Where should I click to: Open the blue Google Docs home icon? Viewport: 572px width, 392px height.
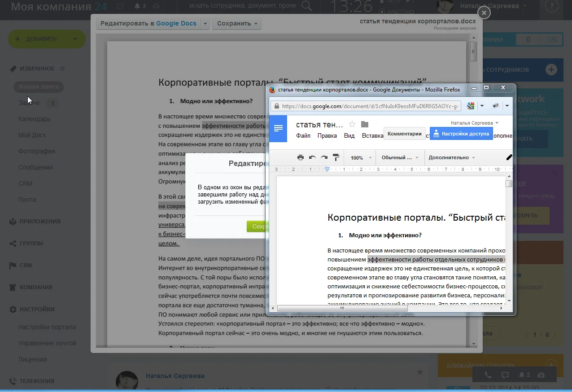pos(278,128)
